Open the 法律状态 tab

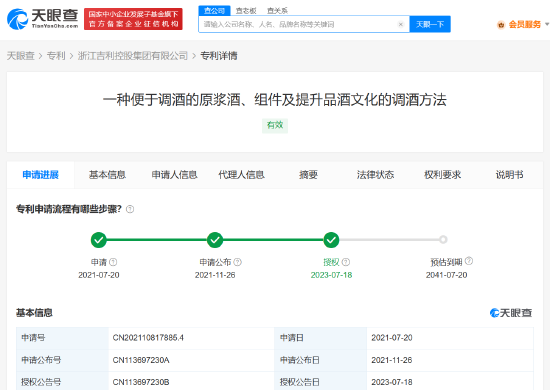pyautogui.click(x=375, y=175)
